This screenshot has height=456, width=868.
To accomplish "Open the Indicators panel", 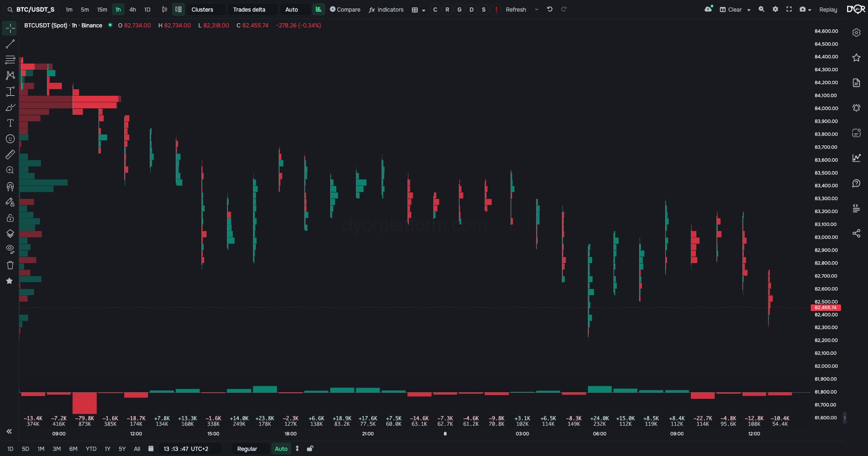I will [386, 9].
